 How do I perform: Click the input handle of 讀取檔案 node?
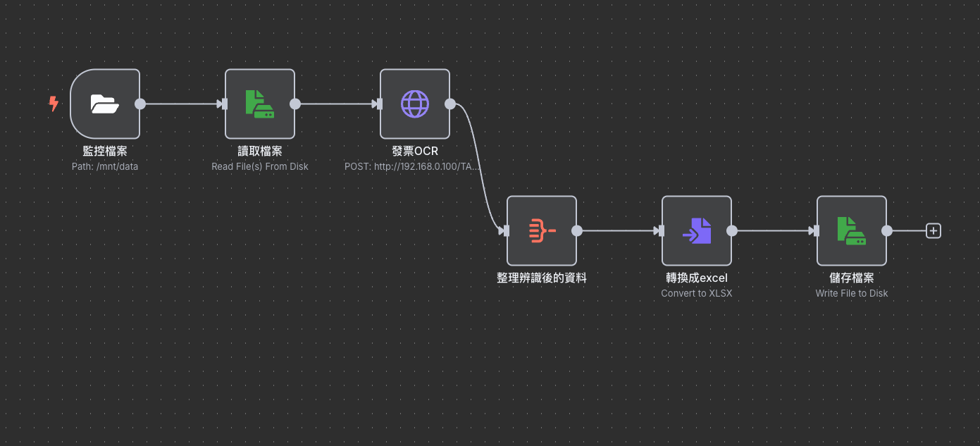pyautogui.click(x=225, y=104)
